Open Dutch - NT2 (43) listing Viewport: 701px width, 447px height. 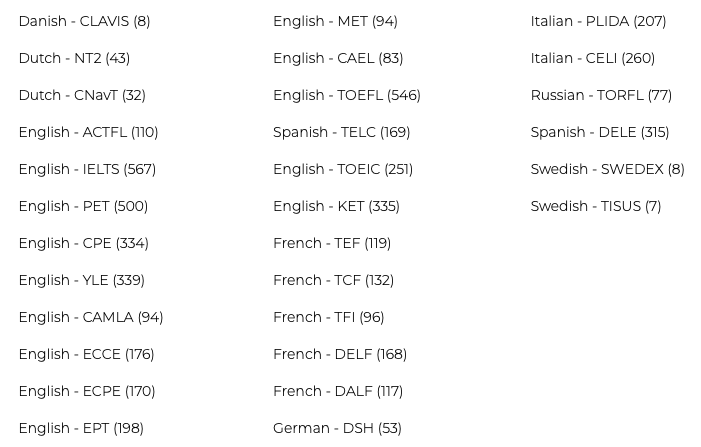74,59
